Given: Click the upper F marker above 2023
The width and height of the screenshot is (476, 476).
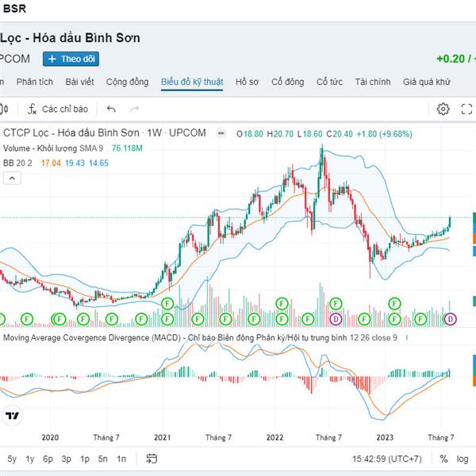Looking at the screenshot, I should click(394, 303).
